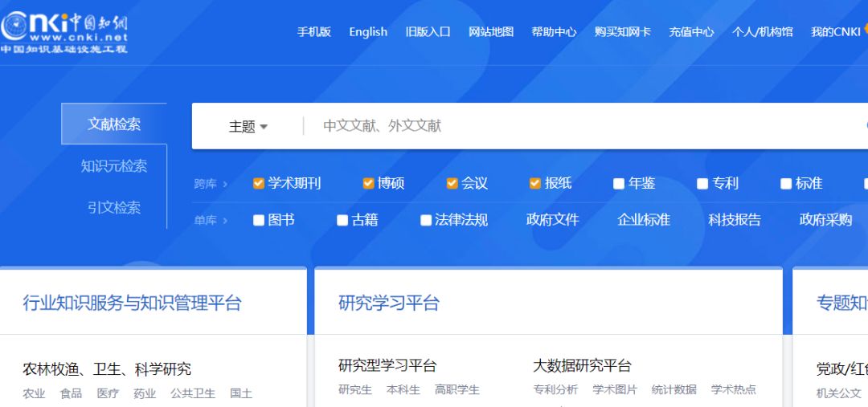Open 行业知识服务与知识管理平台 heading
Screen dimensions: 868x407
tap(133, 303)
